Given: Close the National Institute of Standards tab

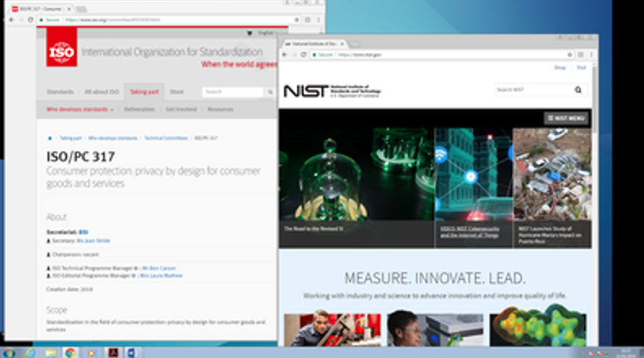Looking at the screenshot, I should coord(342,44).
